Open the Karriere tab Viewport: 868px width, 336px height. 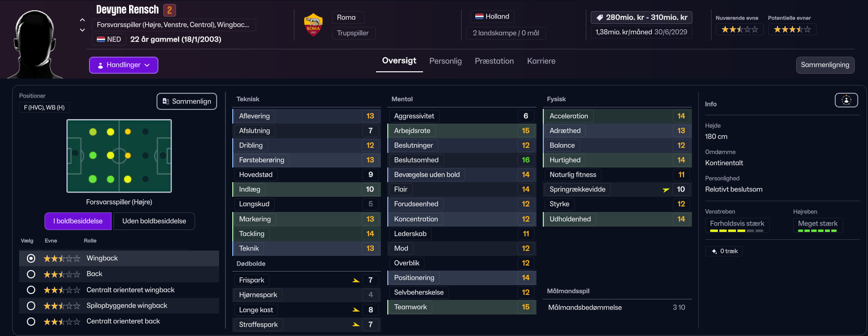(541, 61)
